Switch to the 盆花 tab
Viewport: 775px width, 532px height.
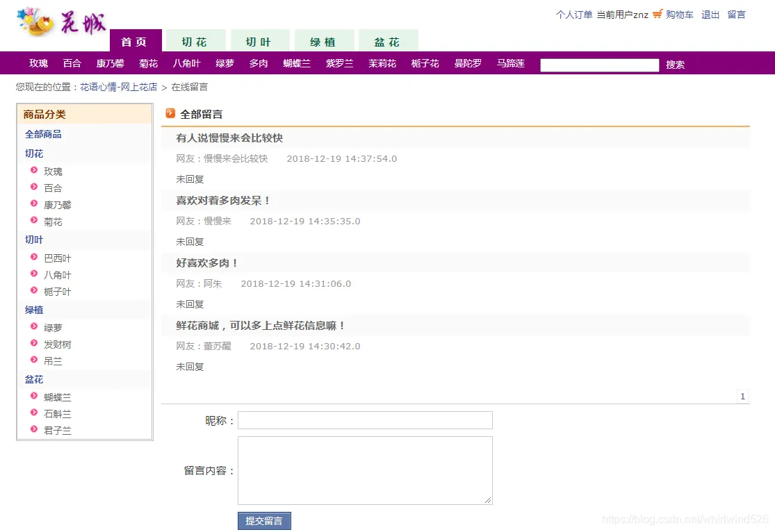coord(389,40)
